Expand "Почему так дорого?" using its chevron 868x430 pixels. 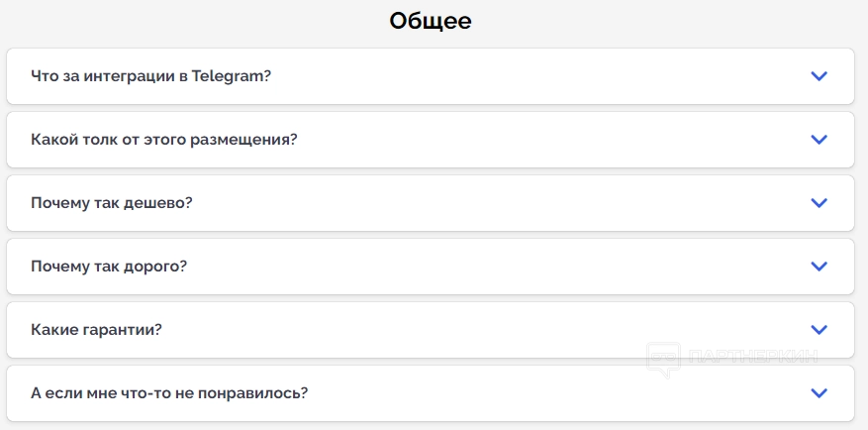coord(819,267)
